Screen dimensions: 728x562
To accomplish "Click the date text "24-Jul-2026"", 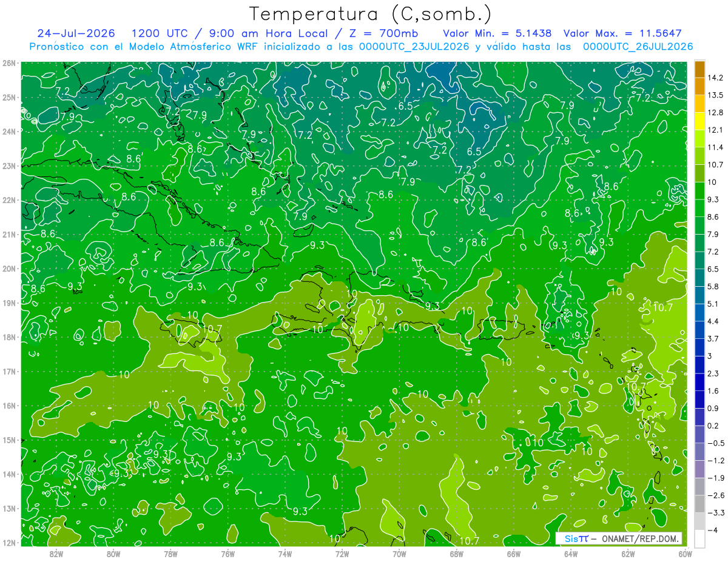I will tap(75, 33).
